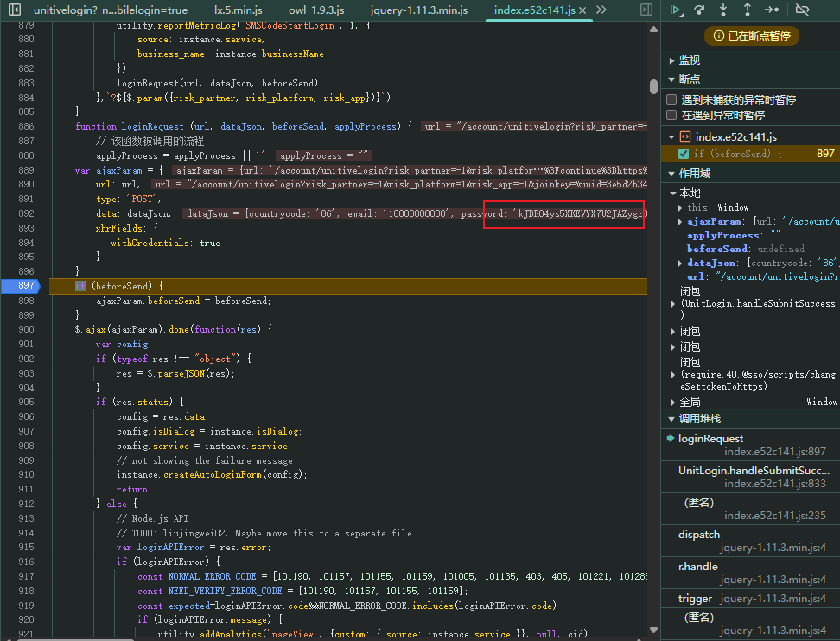Step into next function call icon
The image size is (840, 641).
723,10
